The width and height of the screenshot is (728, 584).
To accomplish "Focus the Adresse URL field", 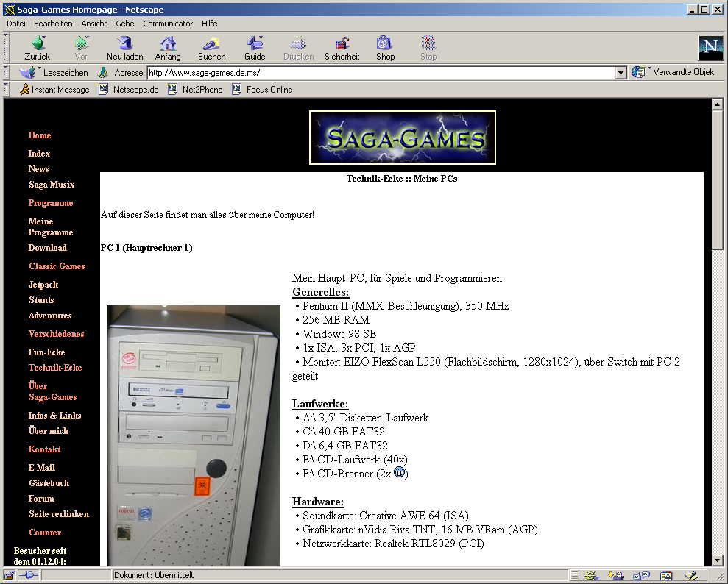I will (x=381, y=73).
